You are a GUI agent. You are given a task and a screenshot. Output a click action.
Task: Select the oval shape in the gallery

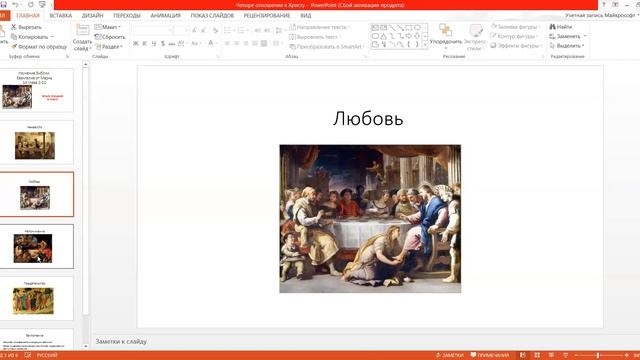point(417,28)
